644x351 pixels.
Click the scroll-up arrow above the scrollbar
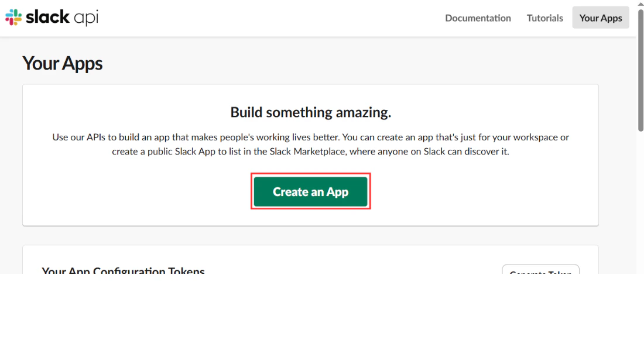pyautogui.click(x=639, y=5)
